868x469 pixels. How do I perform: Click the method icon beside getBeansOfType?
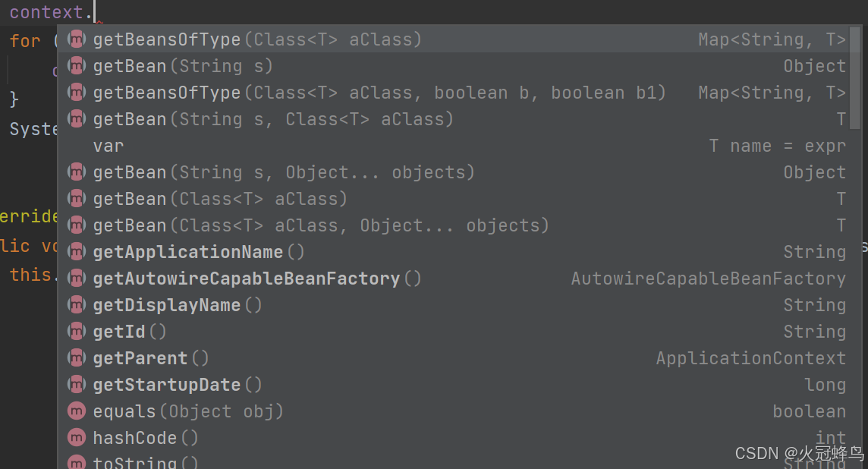[77, 39]
